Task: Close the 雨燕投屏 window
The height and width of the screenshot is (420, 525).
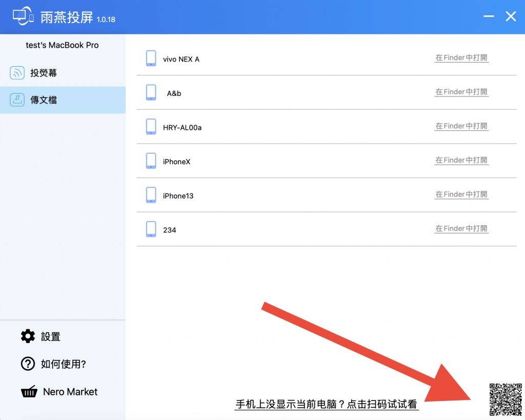Action: (511, 16)
